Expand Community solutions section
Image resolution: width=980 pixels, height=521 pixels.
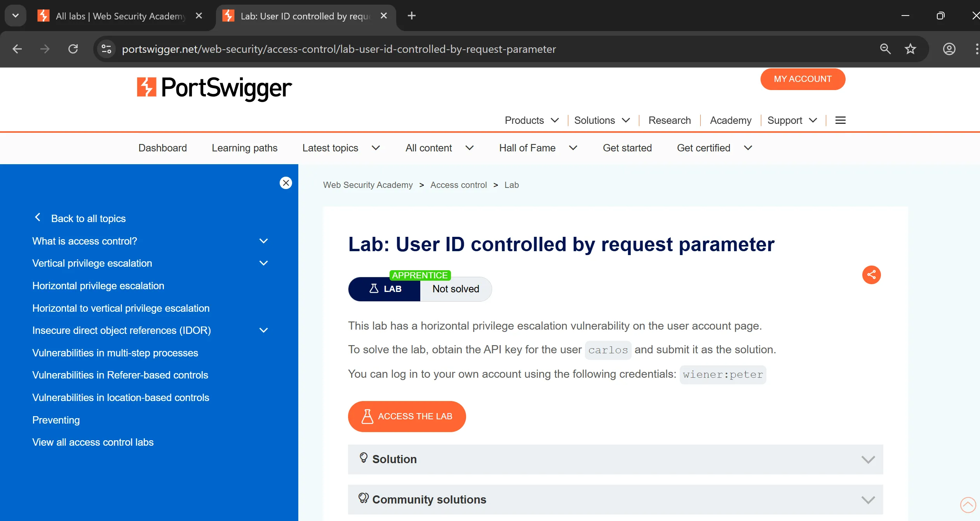[x=615, y=500]
